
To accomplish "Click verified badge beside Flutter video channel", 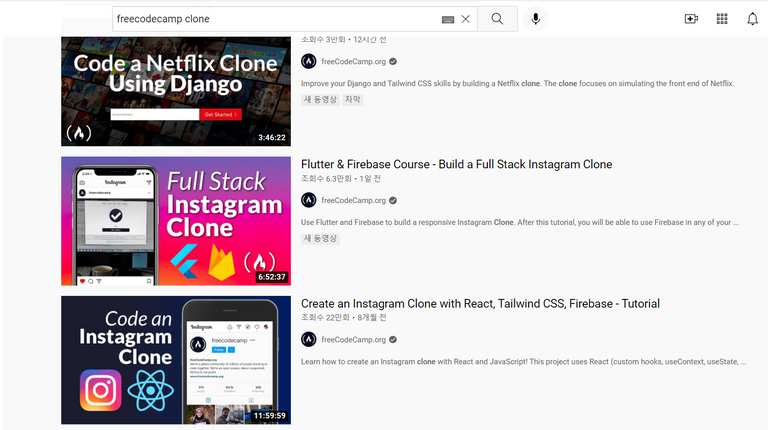I will pos(393,200).
